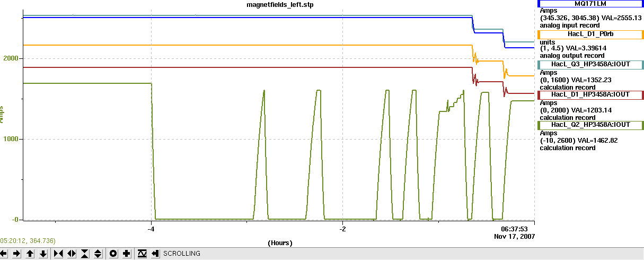Pan the plot up with the up arrow
The height and width of the screenshot is (260, 644).
tap(30, 254)
